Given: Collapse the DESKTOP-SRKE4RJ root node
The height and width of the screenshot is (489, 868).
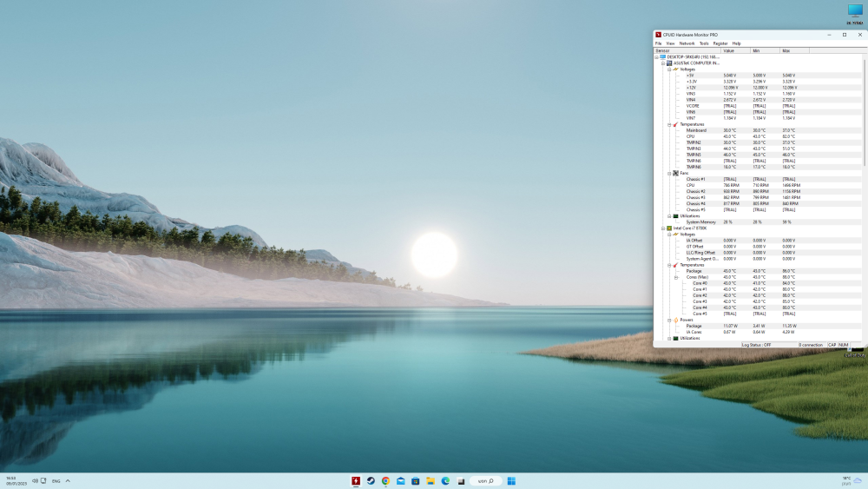Looking at the screenshot, I should click(656, 57).
